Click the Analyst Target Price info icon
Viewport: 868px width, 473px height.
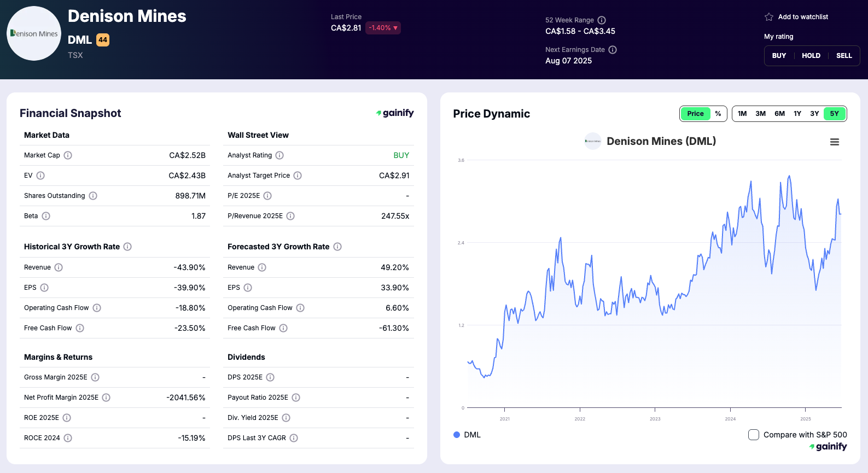coord(298,176)
